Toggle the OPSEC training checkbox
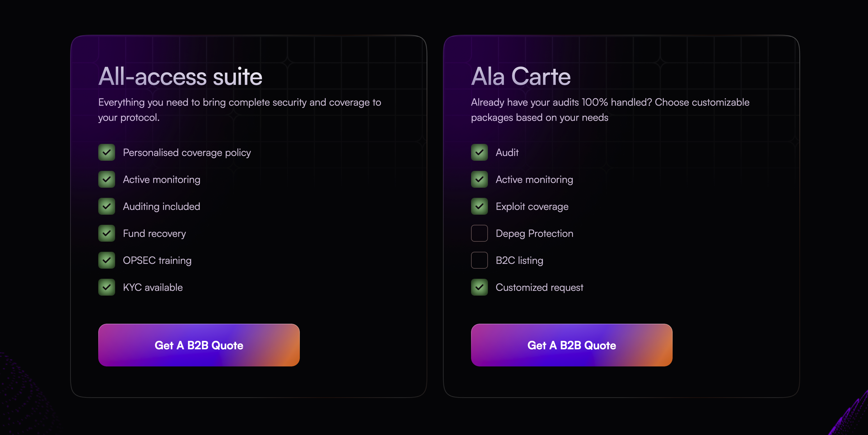Screen dimensions: 868x435 click(106, 260)
